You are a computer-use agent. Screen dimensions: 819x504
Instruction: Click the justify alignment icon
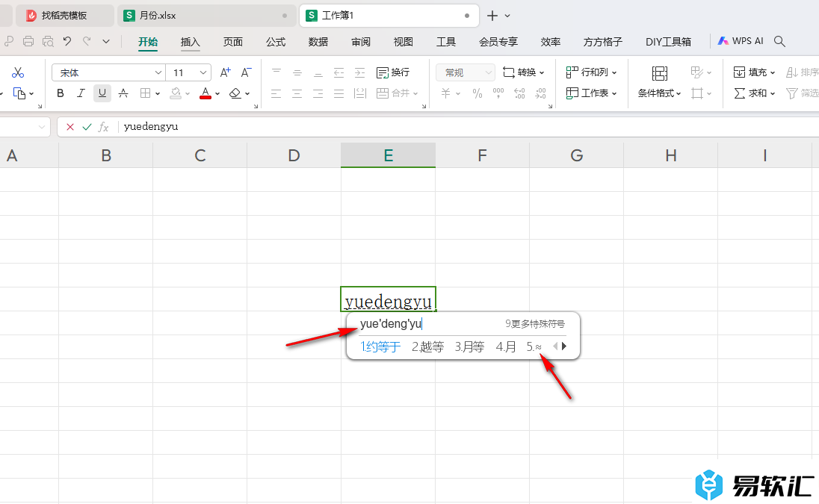(x=339, y=93)
